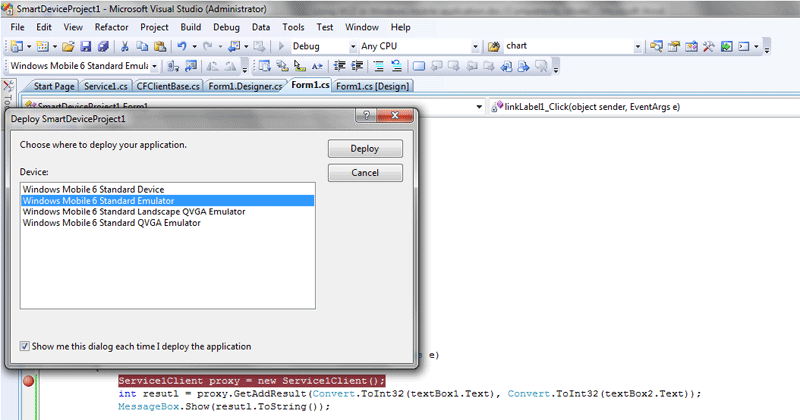
Task: Click the Copy icon
Action: 142,46
